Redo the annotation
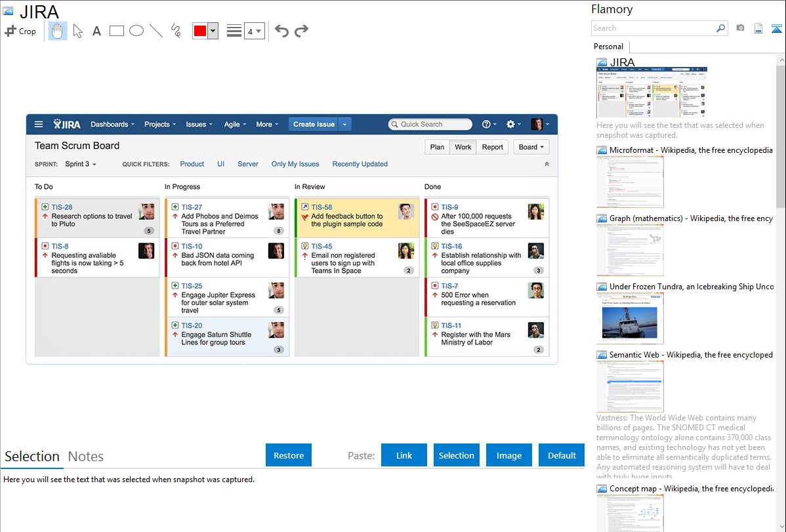The height and width of the screenshot is (532, 786). [x=301, y=31]
